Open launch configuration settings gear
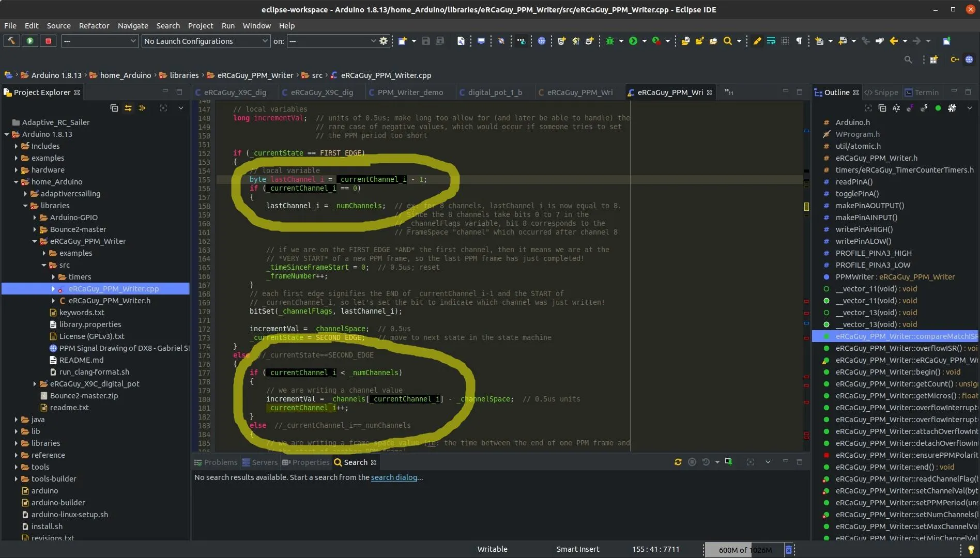Screen dimensions: 980x558 point(384,41)
